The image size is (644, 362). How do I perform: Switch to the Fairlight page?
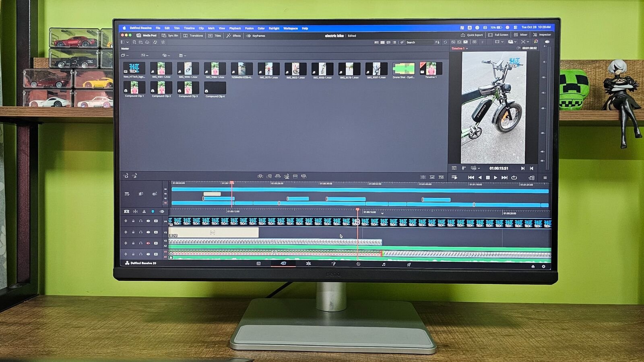(383, 263)
